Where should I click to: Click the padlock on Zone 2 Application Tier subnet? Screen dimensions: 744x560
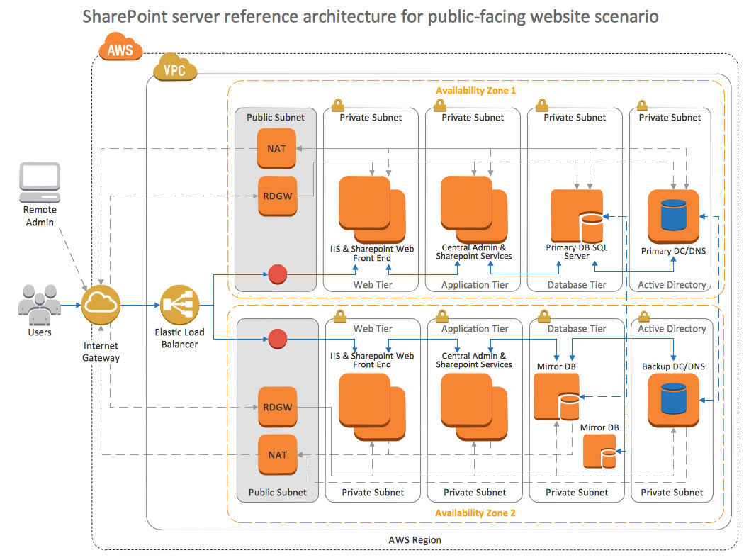(x=441, y=316)
